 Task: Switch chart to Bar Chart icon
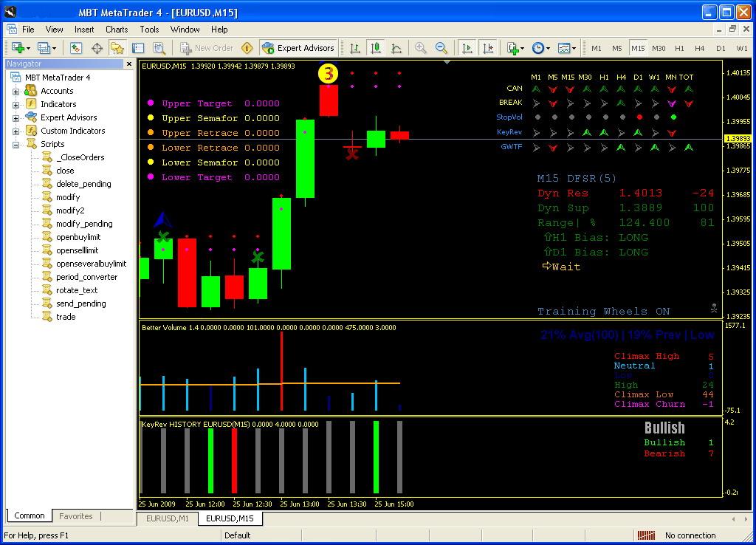click(355, 48)
